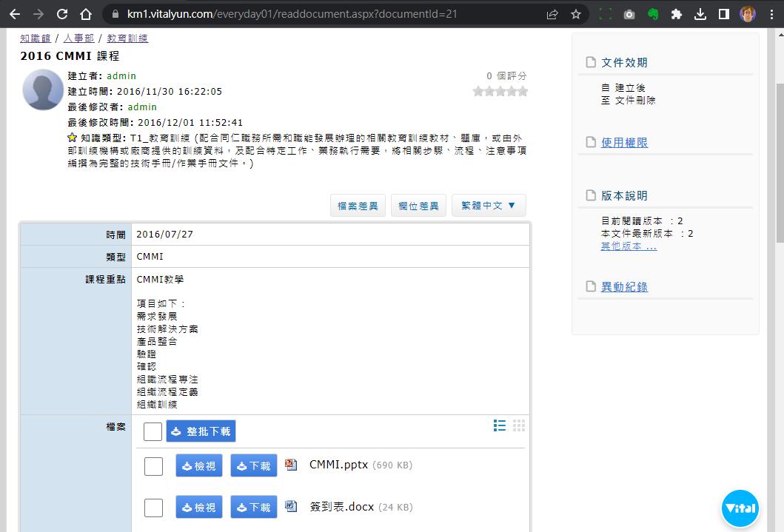Click the browser home icon

tap(86, 14)
